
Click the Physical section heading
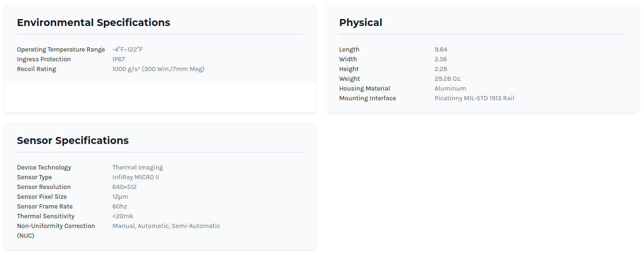pos(361,23)
